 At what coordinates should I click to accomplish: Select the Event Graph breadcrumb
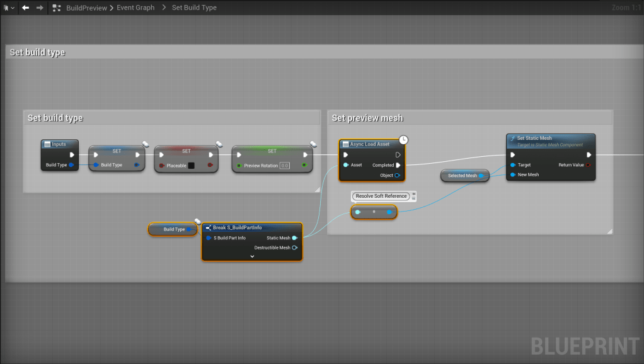tap(135, 8)
